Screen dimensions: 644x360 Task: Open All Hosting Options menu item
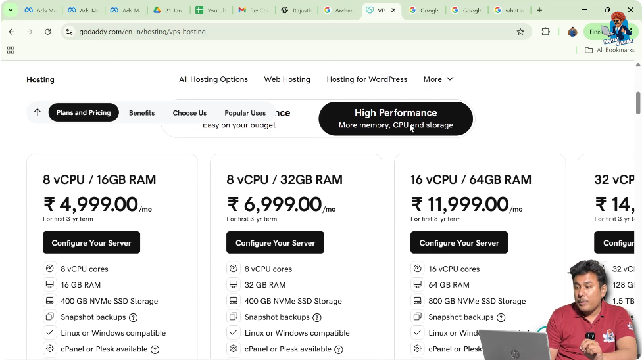[x=213, y=79]
